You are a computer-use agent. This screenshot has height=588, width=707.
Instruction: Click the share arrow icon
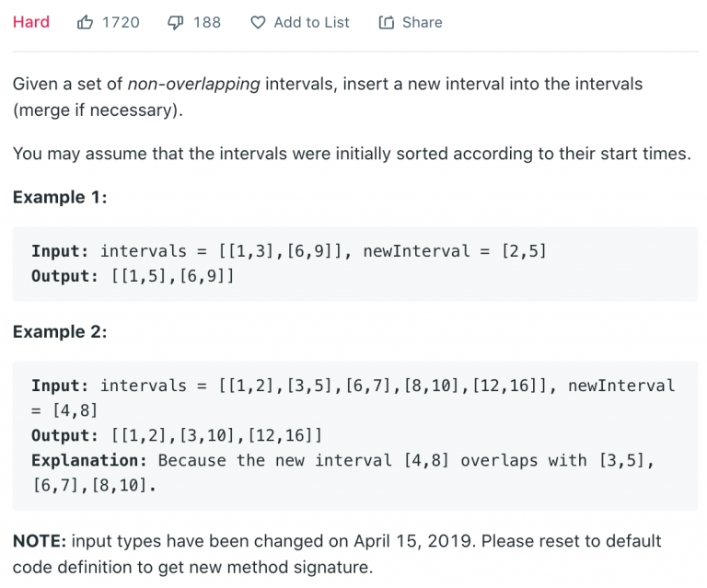pyautogui.click(x=387, y=22)
